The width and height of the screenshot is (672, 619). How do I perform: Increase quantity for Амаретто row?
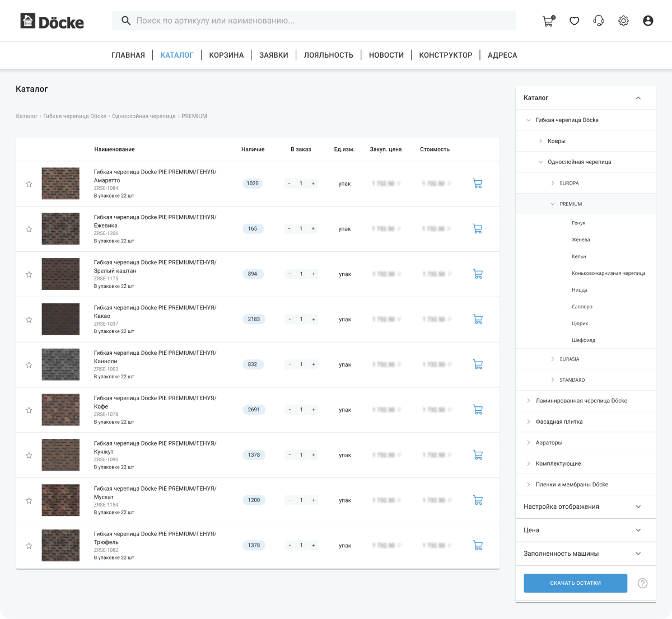[313, 184]
